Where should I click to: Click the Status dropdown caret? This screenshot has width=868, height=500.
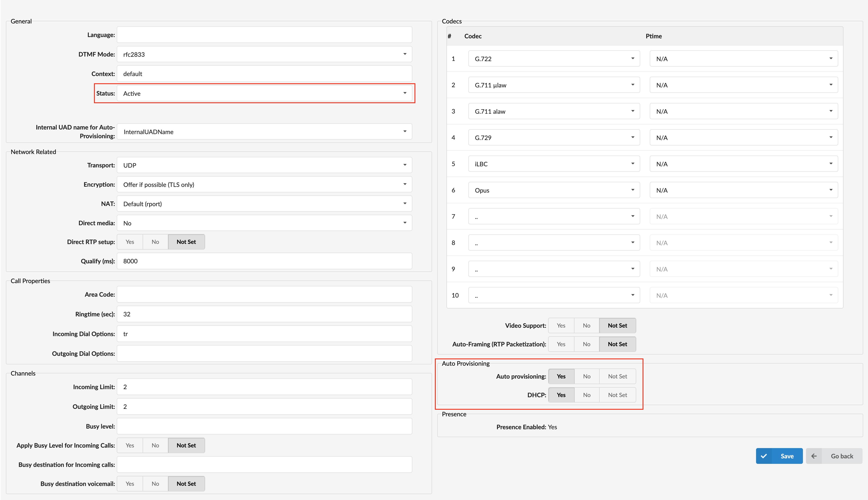405,93
